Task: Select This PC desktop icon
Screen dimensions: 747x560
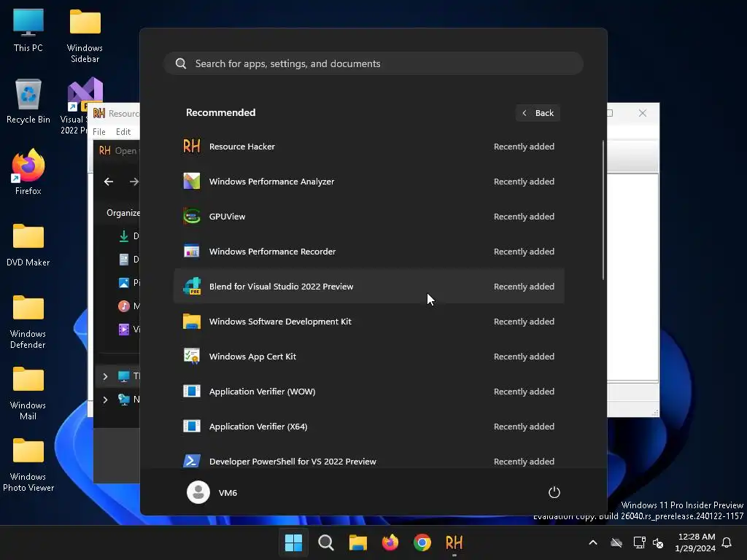Action: click(x=28, y=29)
